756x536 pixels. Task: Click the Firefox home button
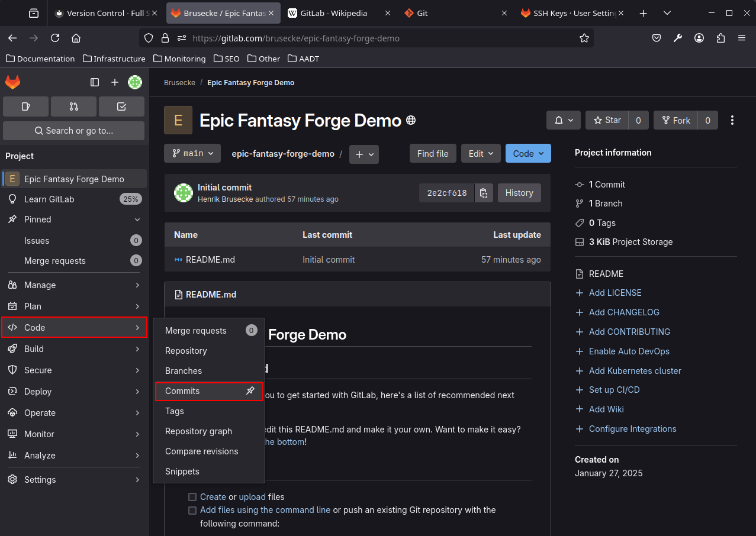pos(76,38)
